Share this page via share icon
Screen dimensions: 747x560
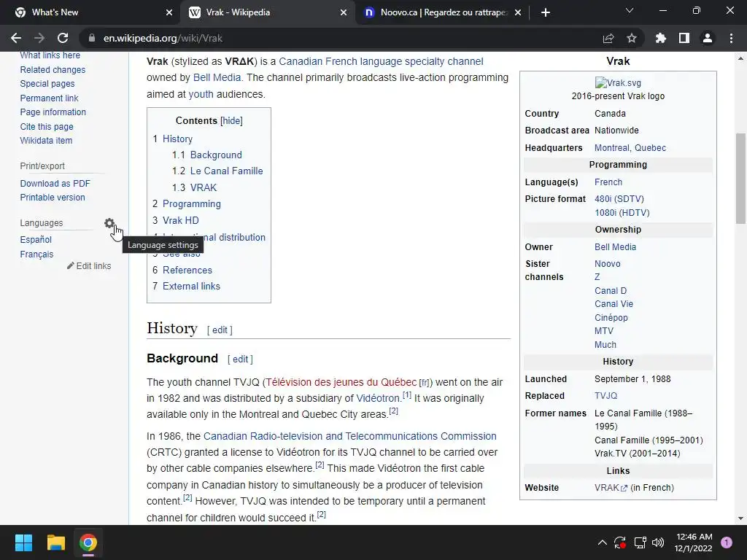608,38
